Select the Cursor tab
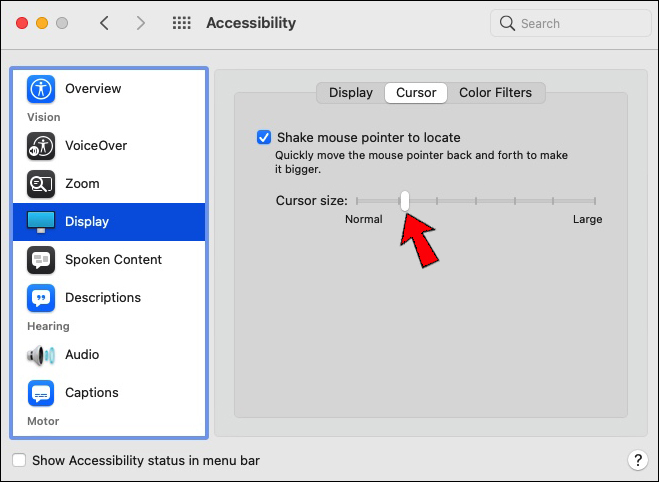The width and height of the screenshot is (659, 482). [x=416, y=93]
